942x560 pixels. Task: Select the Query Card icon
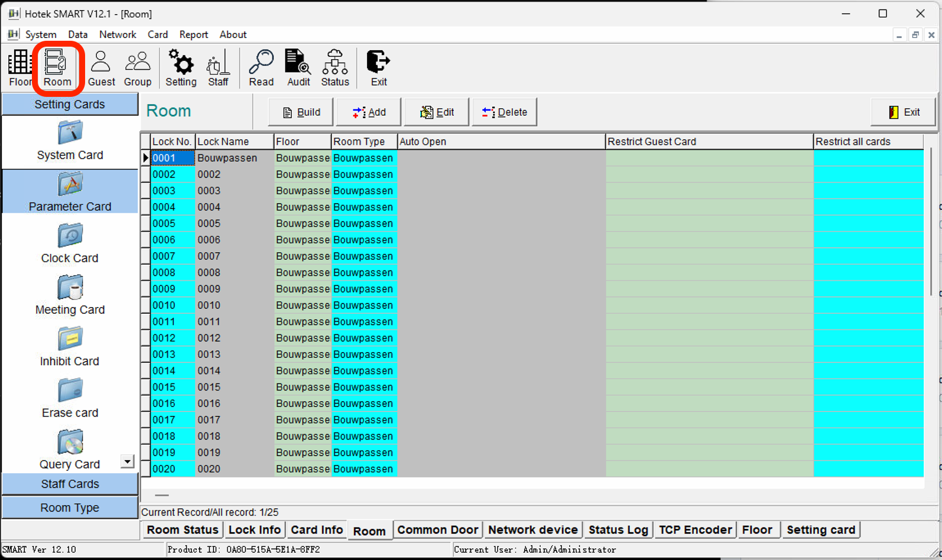click(70, 449)
